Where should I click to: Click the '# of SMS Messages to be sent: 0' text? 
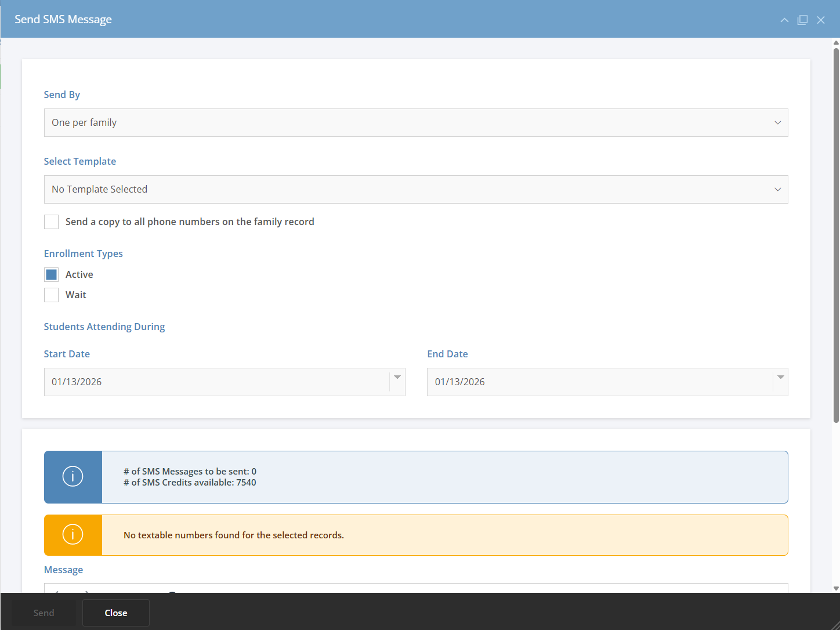coord(190,471)
